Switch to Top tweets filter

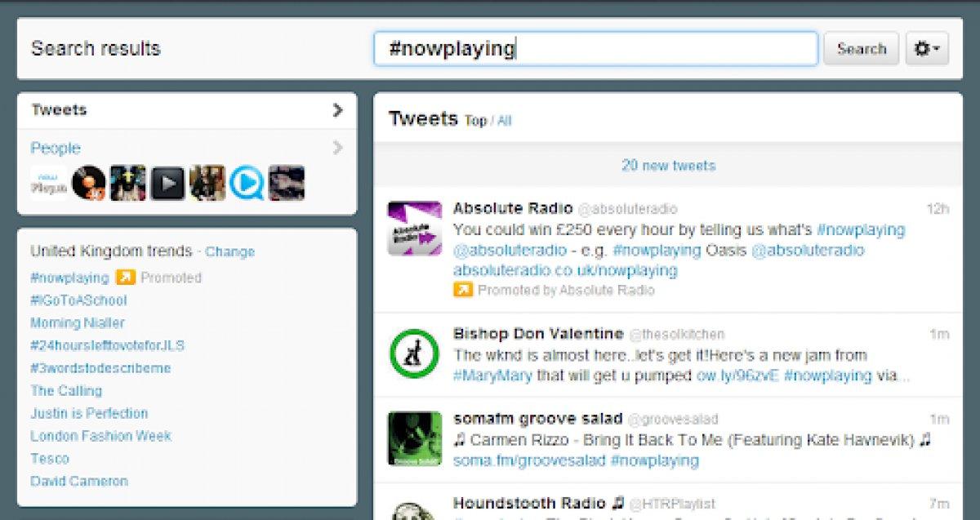pyautogui.click(x=475, y=121)
